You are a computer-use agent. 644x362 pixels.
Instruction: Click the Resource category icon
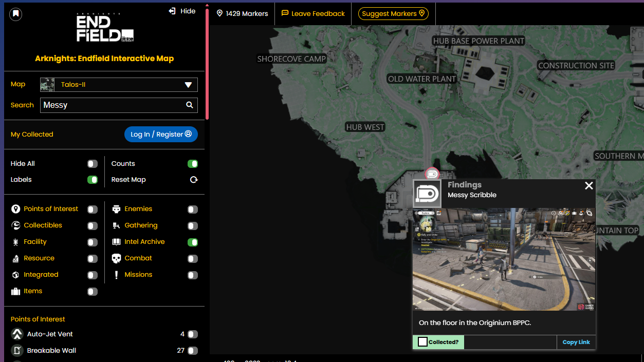pyautogui.click(x=16, y=258)
